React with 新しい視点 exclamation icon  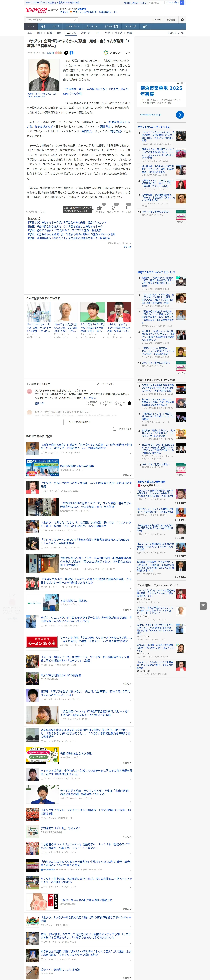click(127, 208)
